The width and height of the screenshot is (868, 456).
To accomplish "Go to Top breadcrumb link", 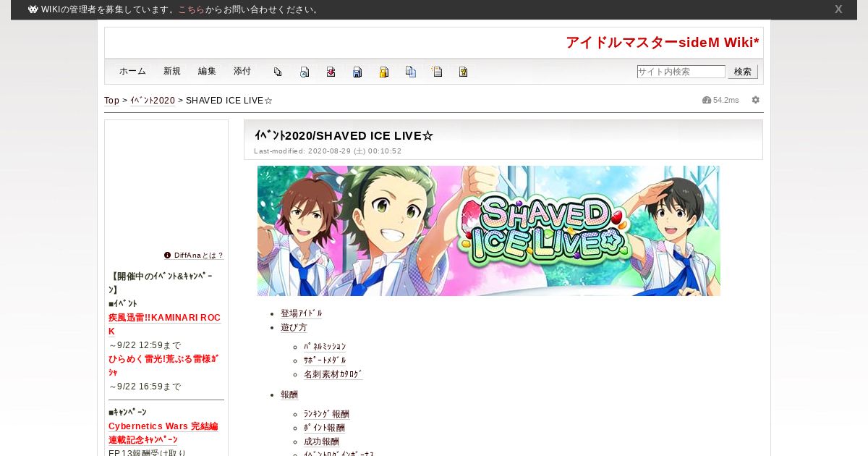I will pos(112,101).
